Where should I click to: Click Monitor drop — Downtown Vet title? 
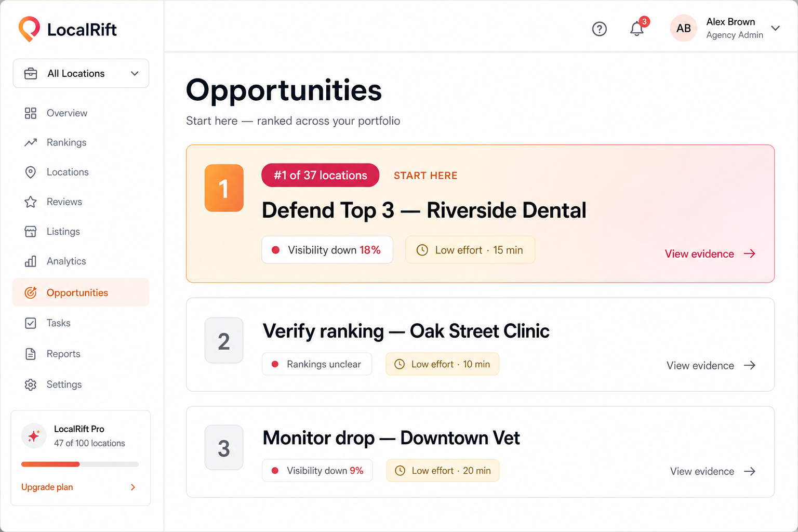click(x=391, y=438)
